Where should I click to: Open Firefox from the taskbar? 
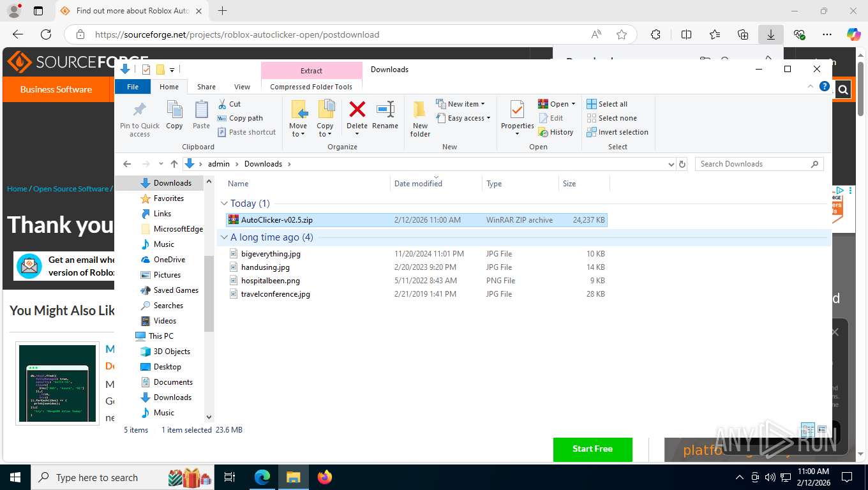325,477
